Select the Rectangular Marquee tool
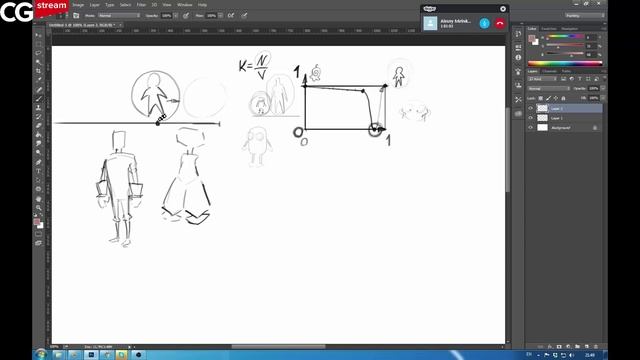The image size is (640, 360). [38, 44]
